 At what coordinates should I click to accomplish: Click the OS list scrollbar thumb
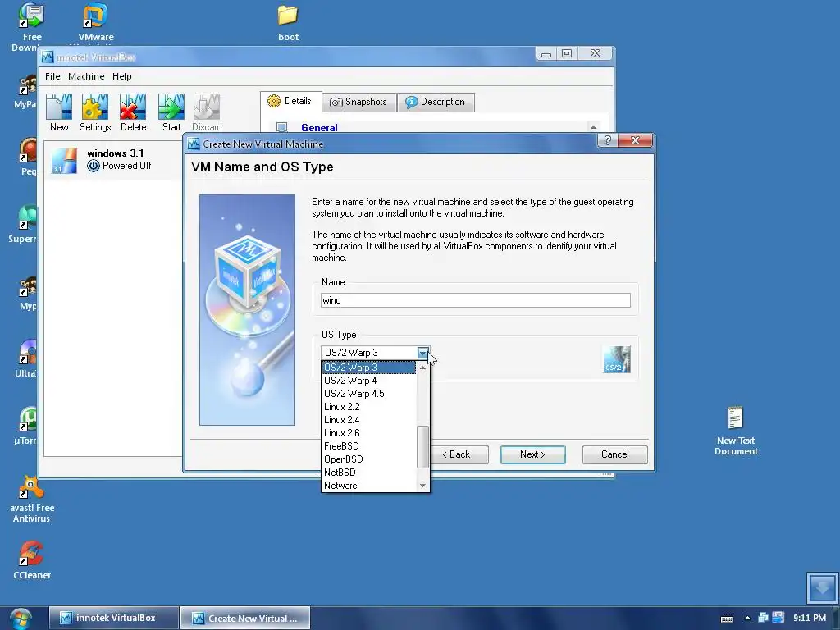click(422, 447)
